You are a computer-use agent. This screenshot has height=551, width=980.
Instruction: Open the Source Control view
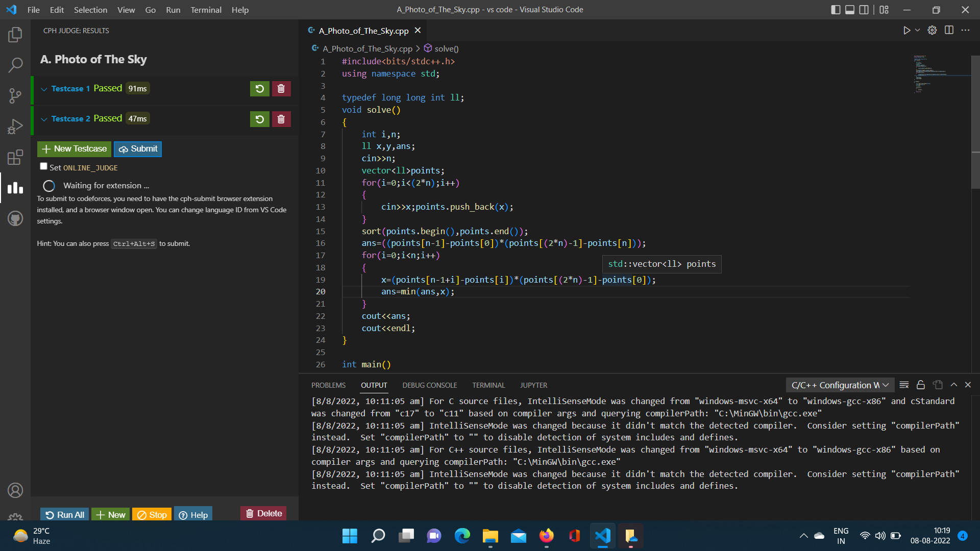15,95
